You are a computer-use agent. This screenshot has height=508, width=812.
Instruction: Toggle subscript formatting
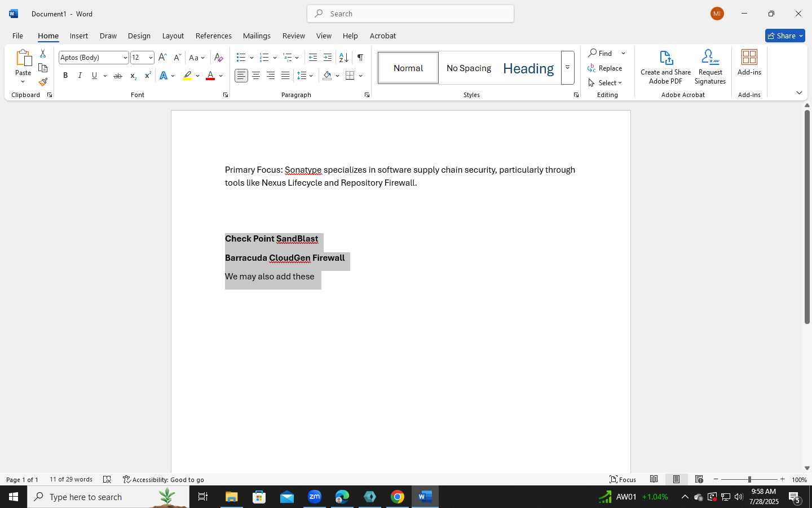[133, 76]
